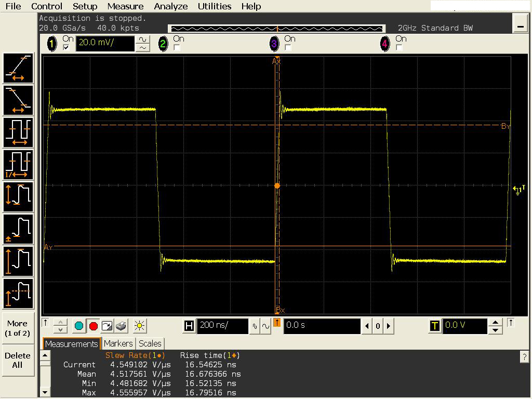
Task: Click the minimize dash button at top right
Action: 521,23
